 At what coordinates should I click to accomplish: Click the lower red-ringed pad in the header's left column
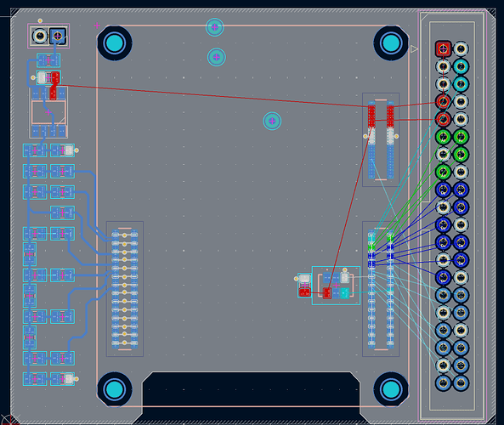(x=444, y=119)
